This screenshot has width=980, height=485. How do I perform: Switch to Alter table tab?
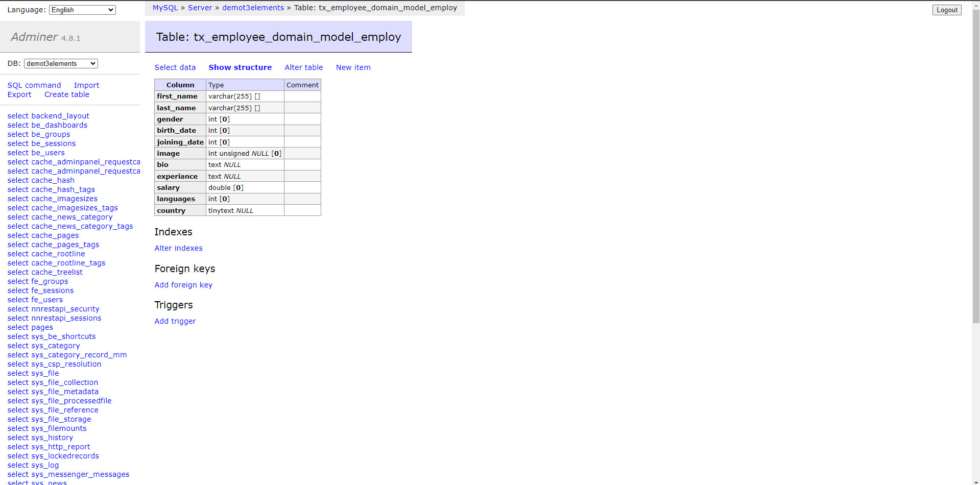click(x=303, y=67)
